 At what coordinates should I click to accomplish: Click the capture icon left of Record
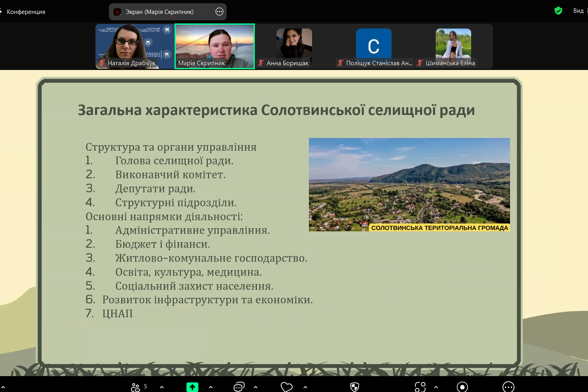coord(420,387)
